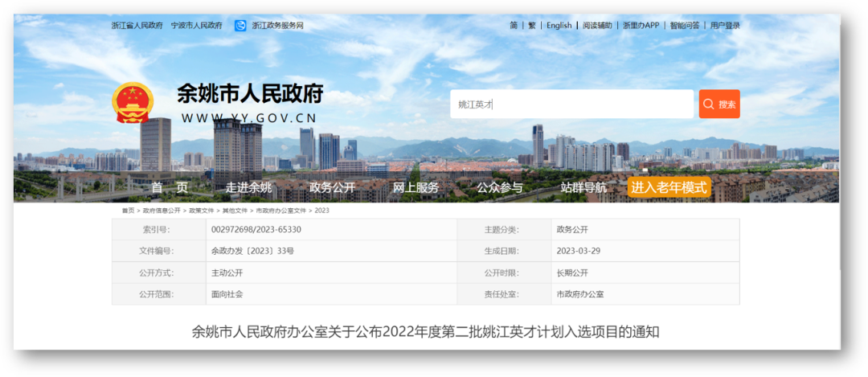Image resolution: width=868 pixels, height=377 pixels.
Task: Go to 政务公开 in the nav bar
Action: tap(332, 188)
